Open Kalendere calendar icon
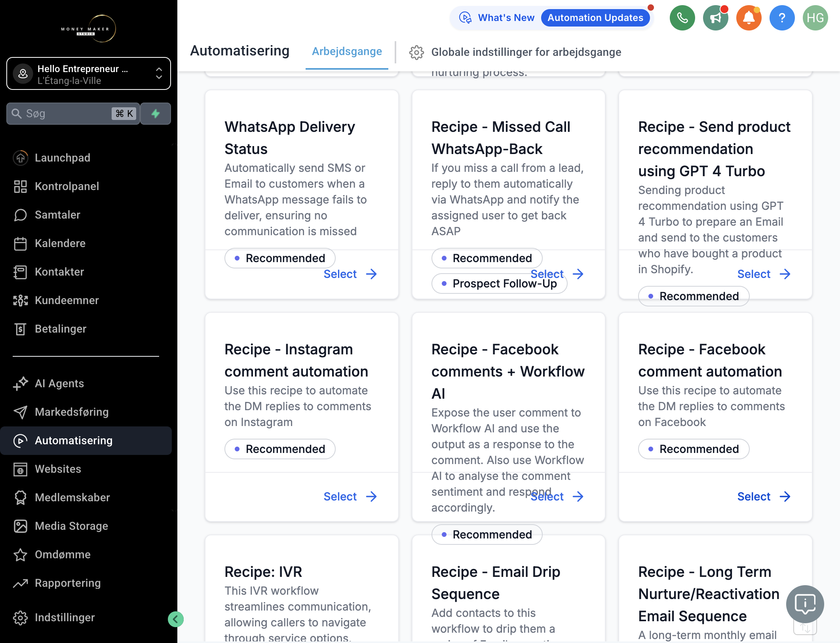Viewport: 840px width, 643px height. tap(20, 243)
